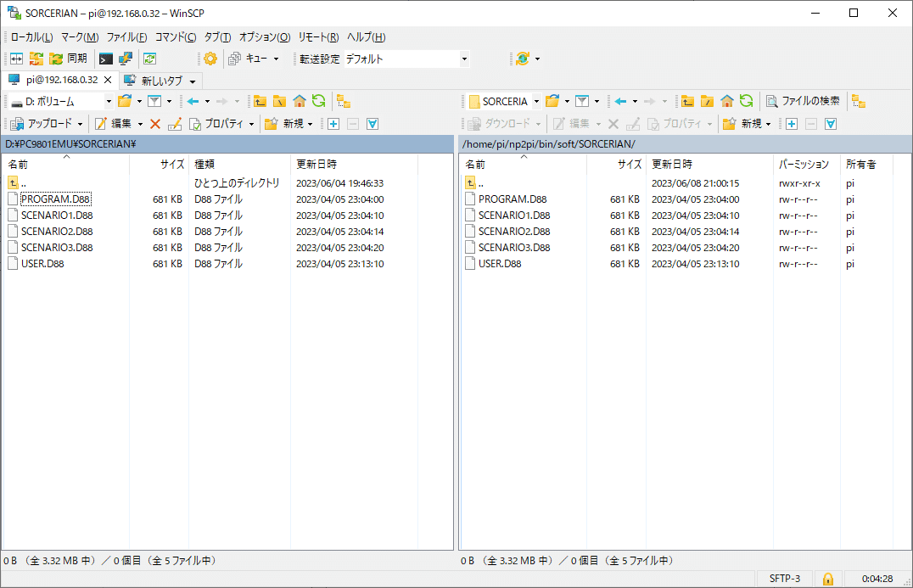The height and width of the screenshot is (588, 913).
Task: Expand the アップロード dropdown arrow
Action: pyautogui.click(x=81, y=124)
